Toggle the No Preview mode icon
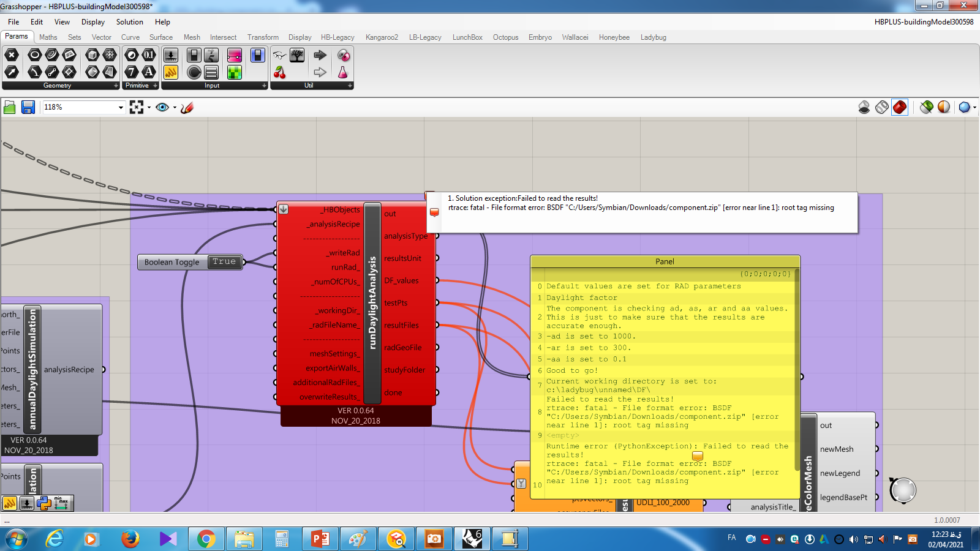Screen dimensions: 980x551 tap(864, 108)
